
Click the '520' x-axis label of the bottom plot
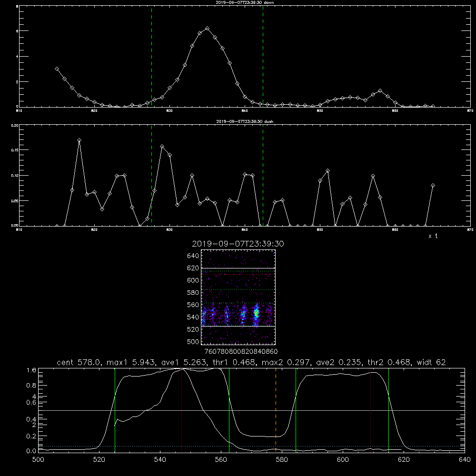click(99, 460)
